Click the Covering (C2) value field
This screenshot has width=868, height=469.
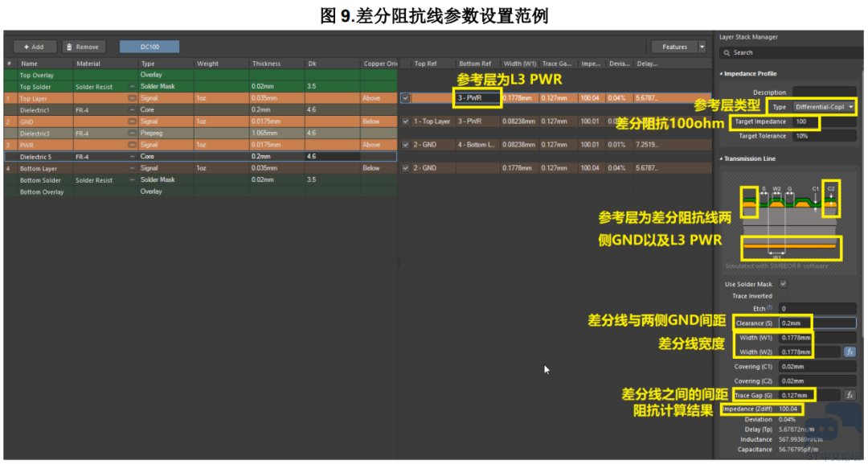click(817, 381)
